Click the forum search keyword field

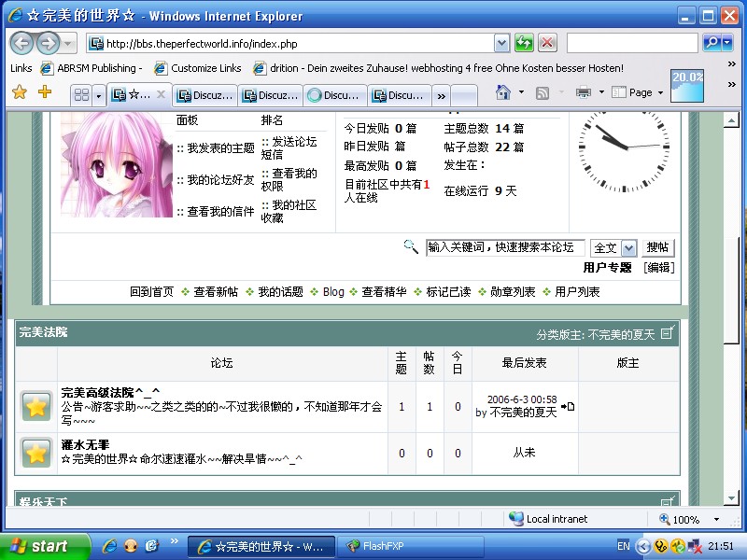pos(505,247)
